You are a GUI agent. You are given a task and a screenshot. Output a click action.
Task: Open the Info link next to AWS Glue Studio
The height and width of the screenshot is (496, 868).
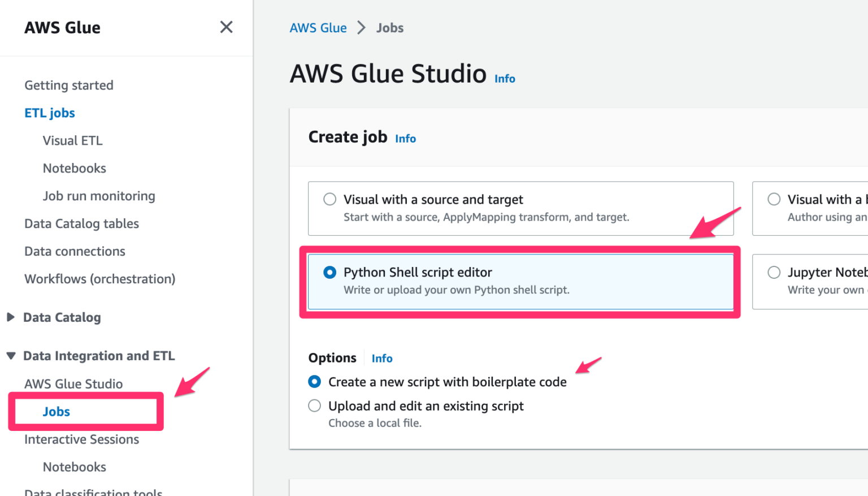505,79
